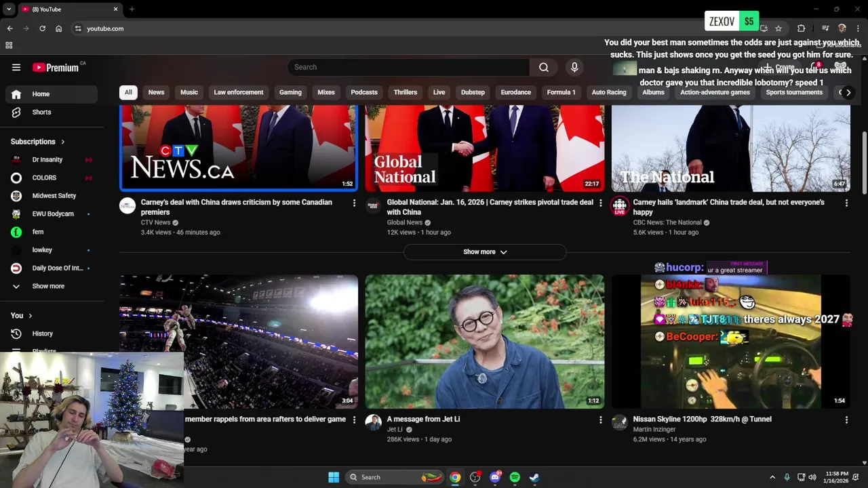Image resolution: width=868 pixels, height=488 pixels.
Task: Select the Gaming filter chip
Action: click(290, 92)
